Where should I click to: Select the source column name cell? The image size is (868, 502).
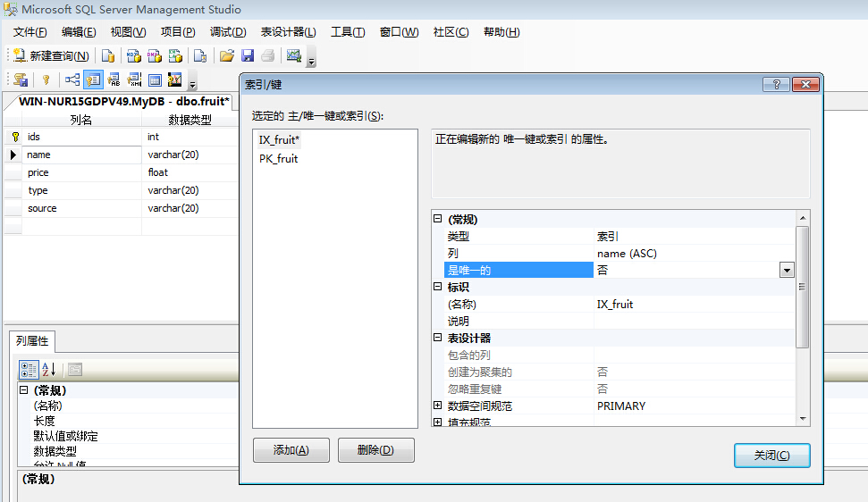click(x=81, y=208)
